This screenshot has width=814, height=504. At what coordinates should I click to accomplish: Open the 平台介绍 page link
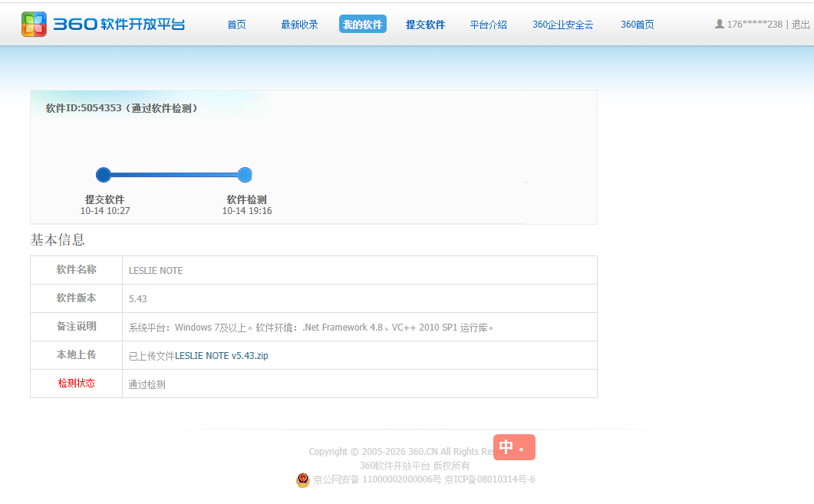(x=488, y=25)
